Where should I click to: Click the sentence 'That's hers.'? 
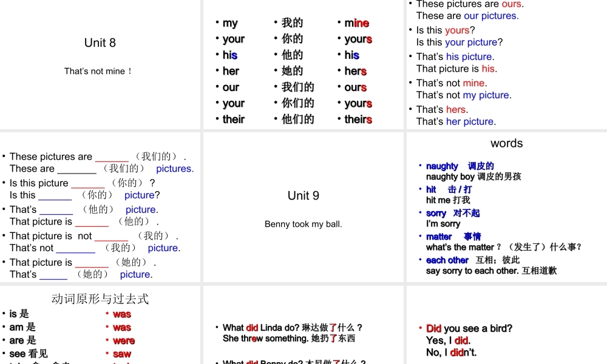pos(442,109)
